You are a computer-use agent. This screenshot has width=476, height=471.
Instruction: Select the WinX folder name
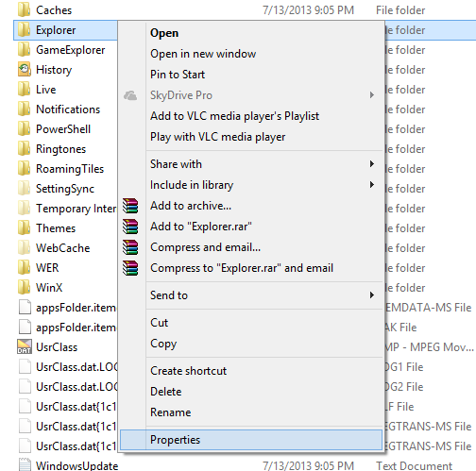(x=49, y=288)
